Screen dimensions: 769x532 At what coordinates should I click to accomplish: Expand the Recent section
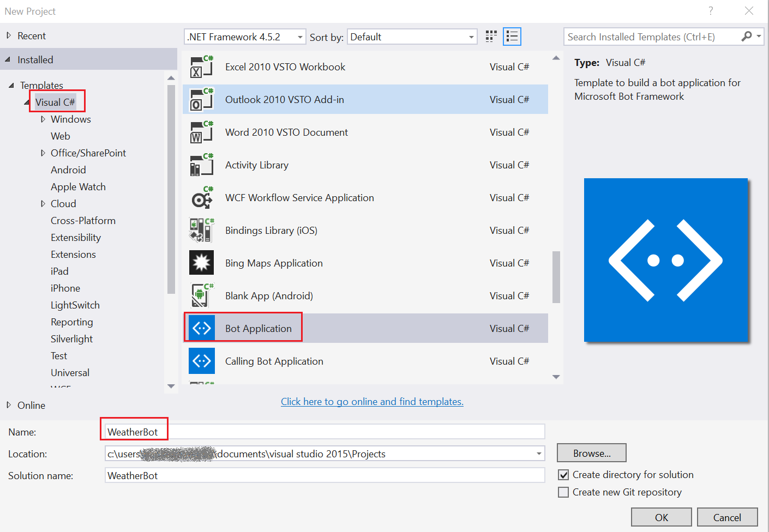(8, 35)
